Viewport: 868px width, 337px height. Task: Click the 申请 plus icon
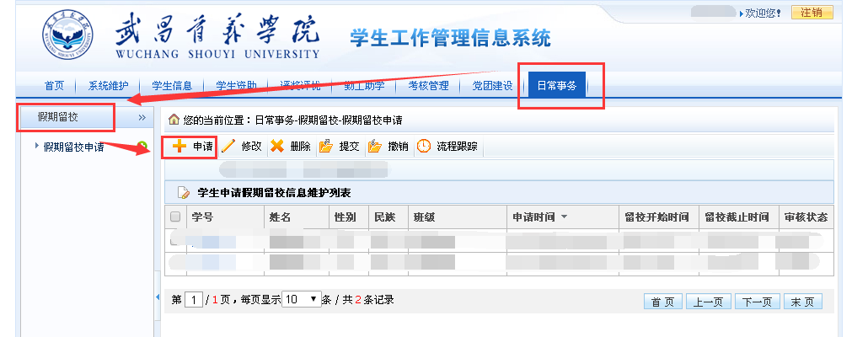coord(179,147)
